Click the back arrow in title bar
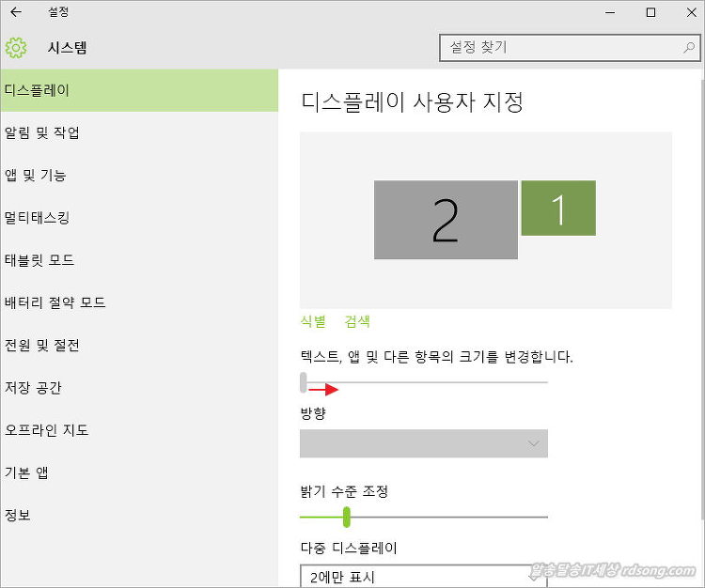The image size is (705, 588). [15, 13]
